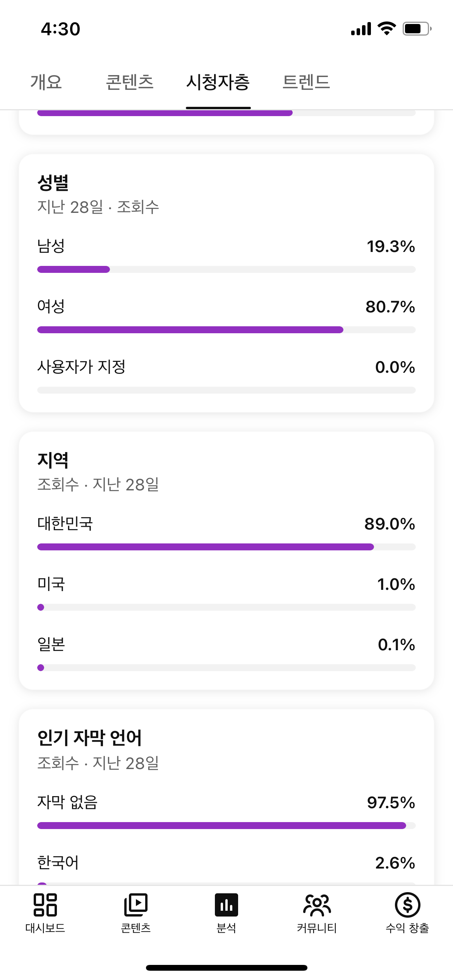Tap the 성별 card title

[53, 183]
